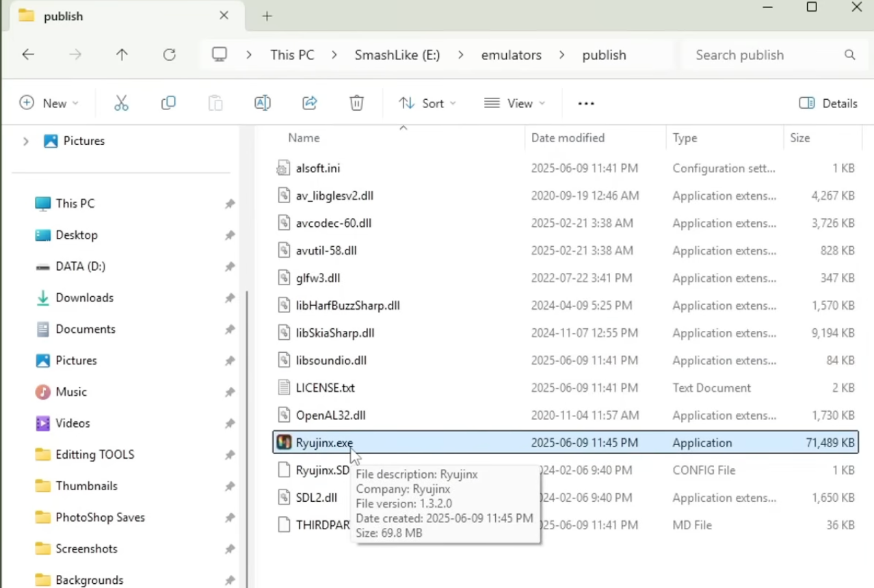Navigate to This PC breadcrumb
Viewport: 874px width, 588px height.
292,55
